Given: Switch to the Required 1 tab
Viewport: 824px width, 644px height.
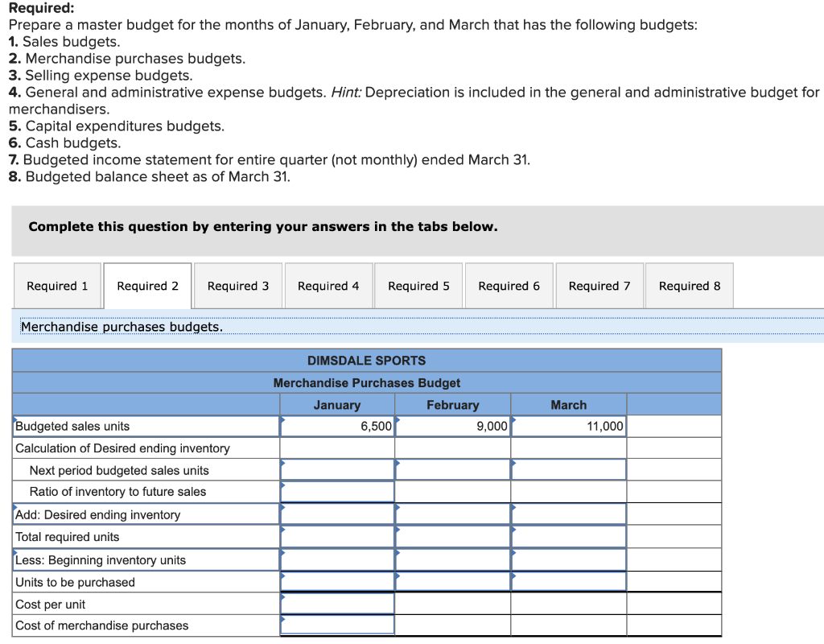Looking at the screenshot, I should pos(56,286).
